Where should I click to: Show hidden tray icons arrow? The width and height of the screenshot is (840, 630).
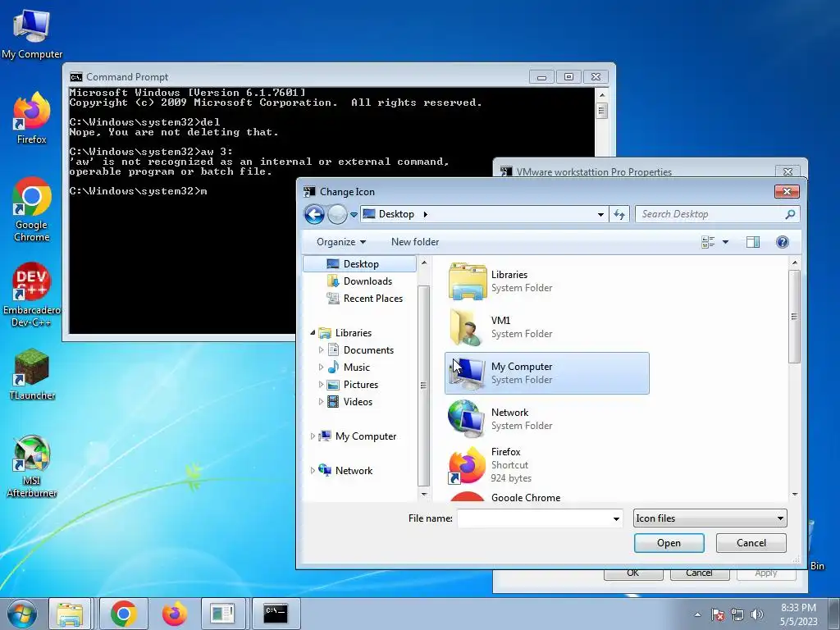tap(697, 614)
